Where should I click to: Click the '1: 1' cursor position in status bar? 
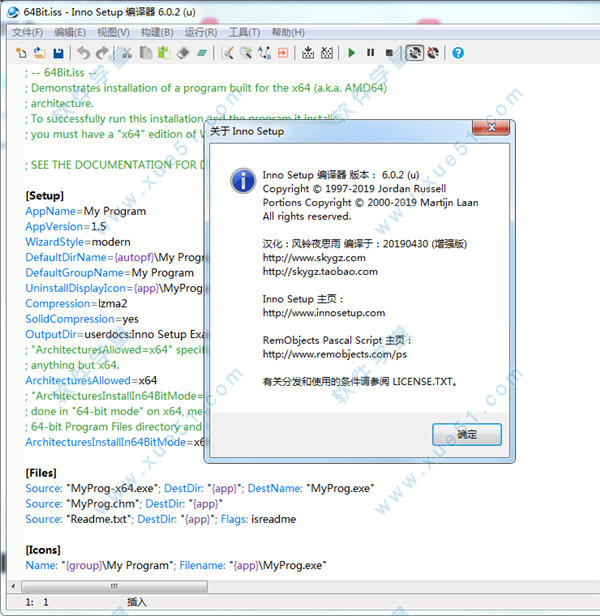point(37,602)
